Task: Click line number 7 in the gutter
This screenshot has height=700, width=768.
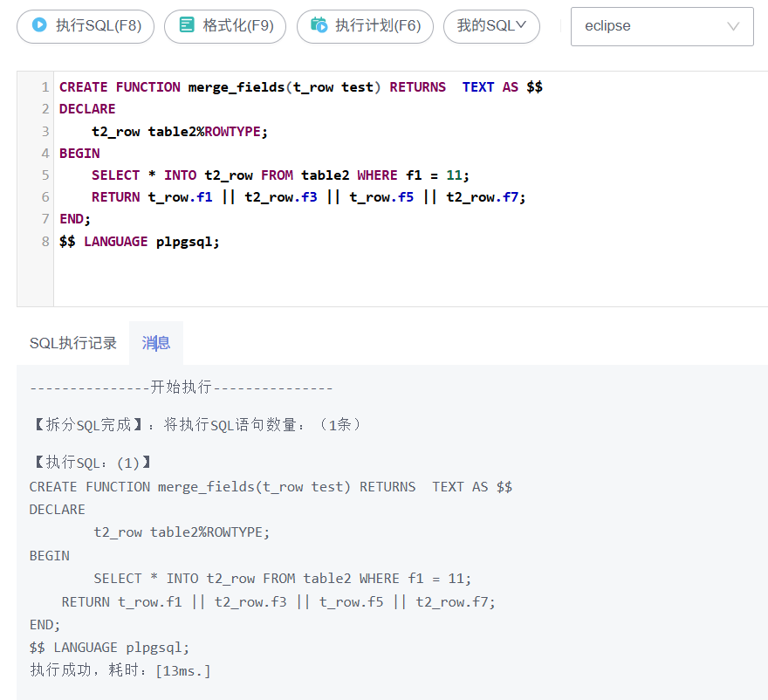Action: click(x=45, y=219)
